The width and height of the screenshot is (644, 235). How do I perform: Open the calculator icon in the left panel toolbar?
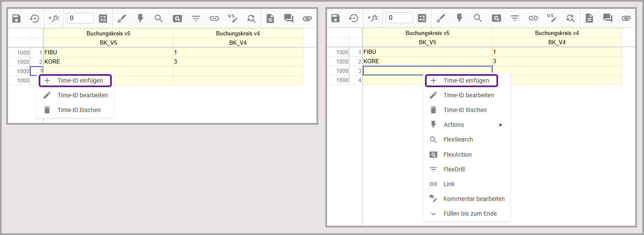[x=103, y=18]
